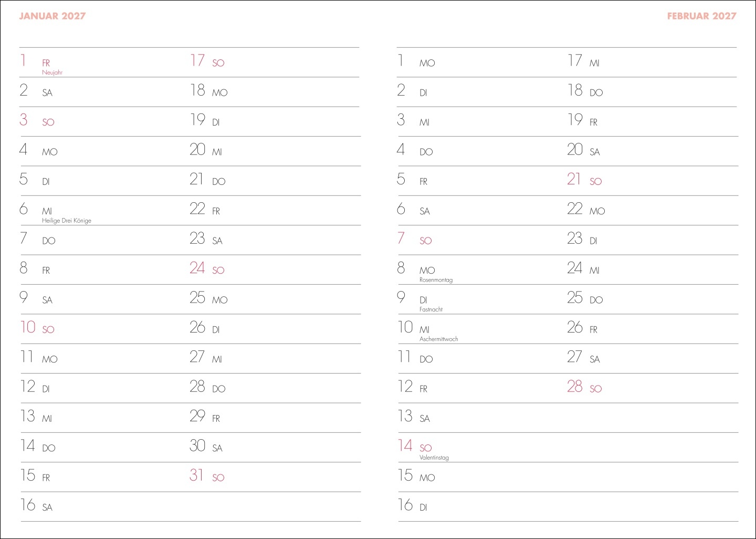Select the Aschermittwoch label
756x539 pixels.
438,339
